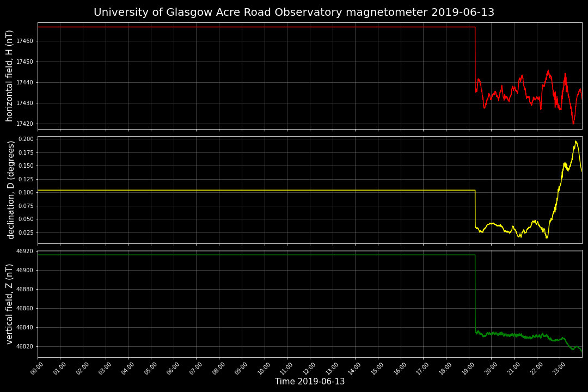The image size is (588, 392).
Task: Click the 46840 tick on the Z axis
Action: [x=25, y=327]
